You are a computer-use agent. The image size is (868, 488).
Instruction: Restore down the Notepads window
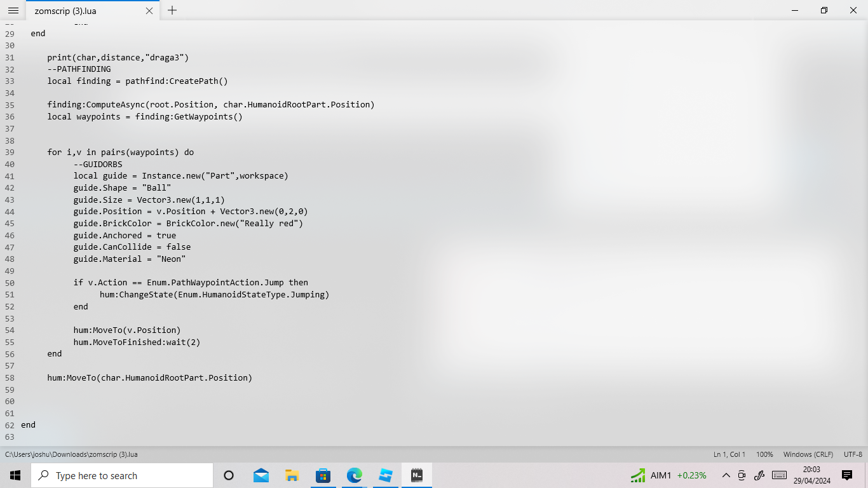824,10
